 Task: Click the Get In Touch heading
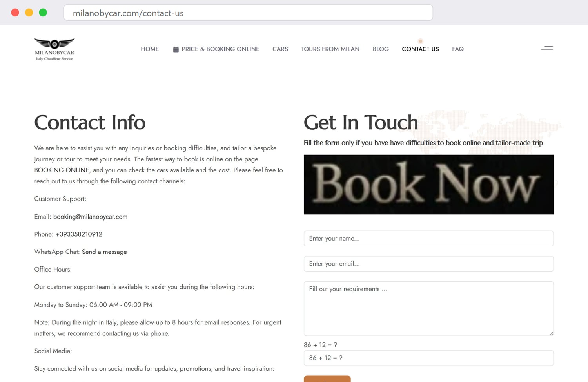(361, 122)
